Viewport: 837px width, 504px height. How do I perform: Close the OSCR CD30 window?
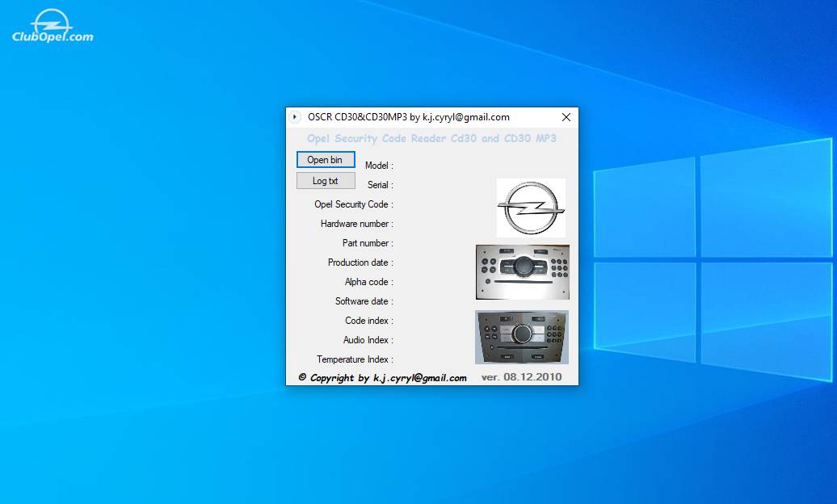[566, 117]
